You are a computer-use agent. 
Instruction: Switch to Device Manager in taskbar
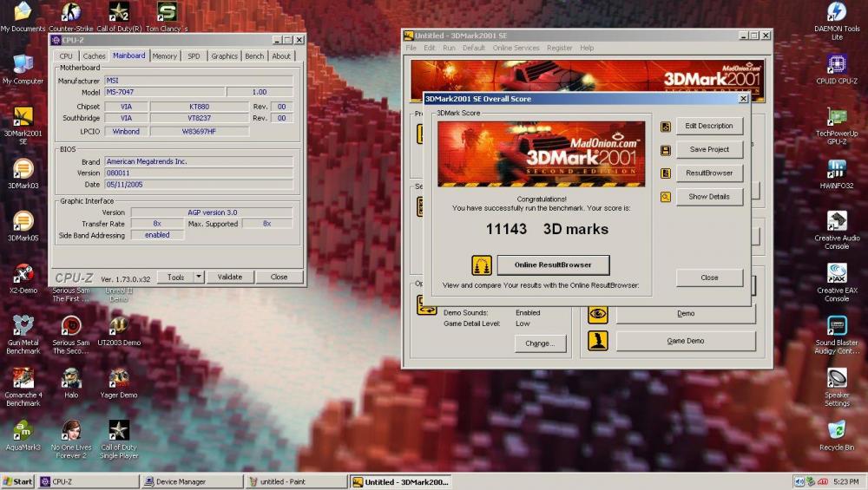coord(192,481)
